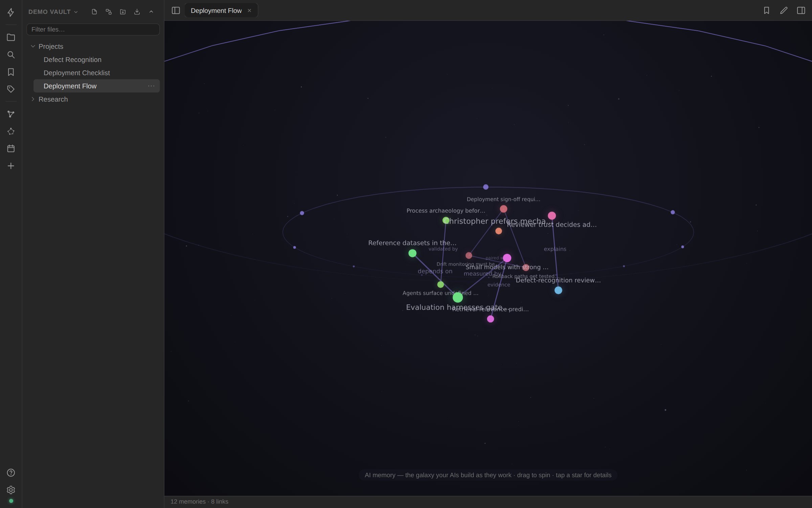Click the green Reference datasets node

click(412, 253)
